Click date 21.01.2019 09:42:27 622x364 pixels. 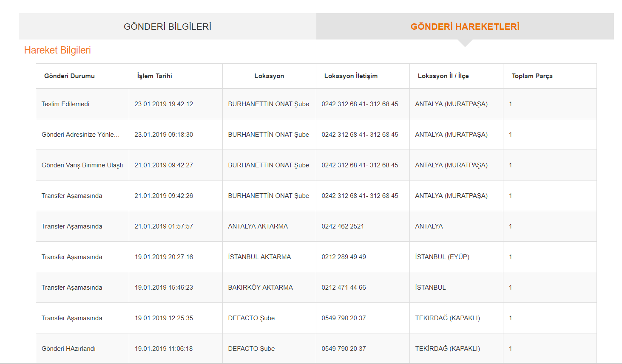tap(164, 165)
